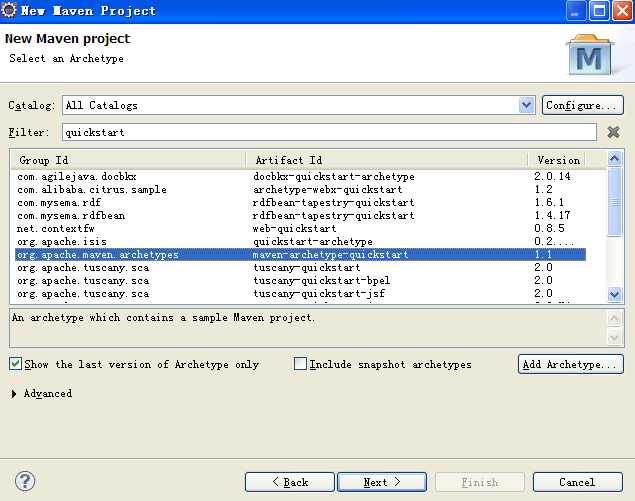The height and width of the screenshot is (501, 635).
Task: Select com.mysema.rdf group row
Action: click(x=300, y=203)
